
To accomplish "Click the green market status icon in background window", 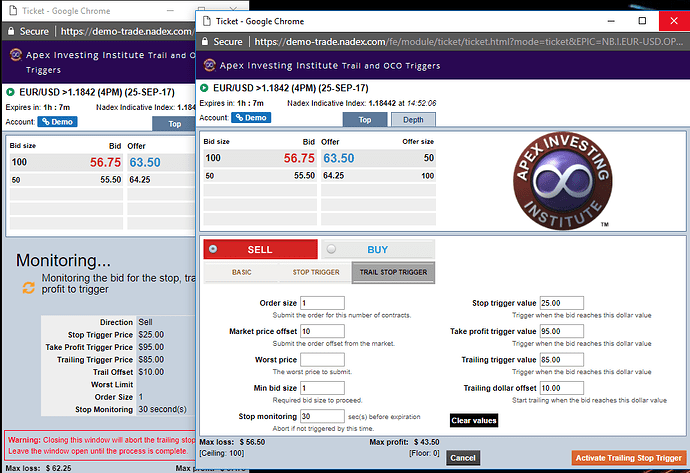I will click(10, 92).
